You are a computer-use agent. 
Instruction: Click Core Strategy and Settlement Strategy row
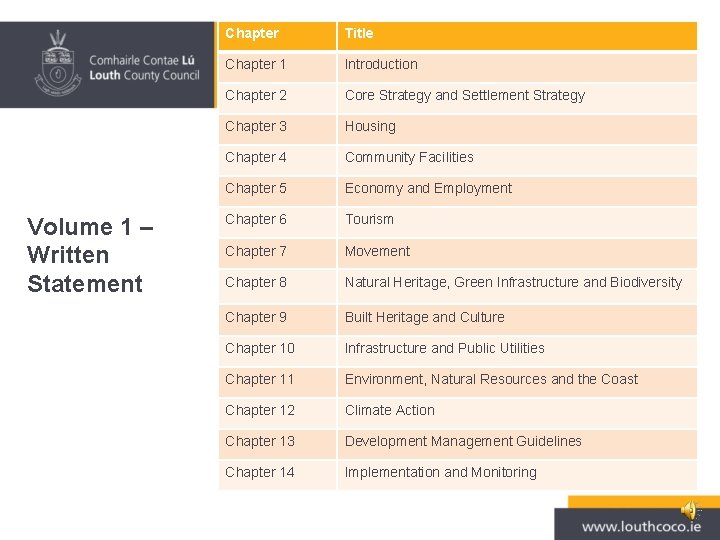465,95
